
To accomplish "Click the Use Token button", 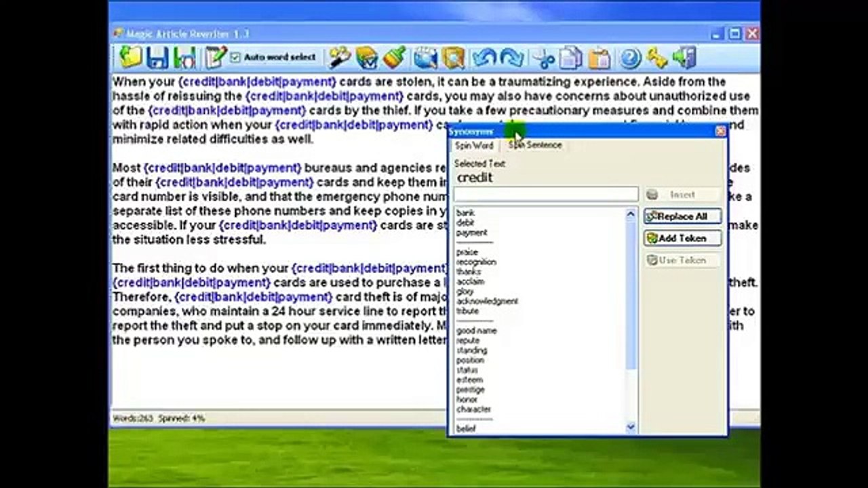I will point(682,260).
